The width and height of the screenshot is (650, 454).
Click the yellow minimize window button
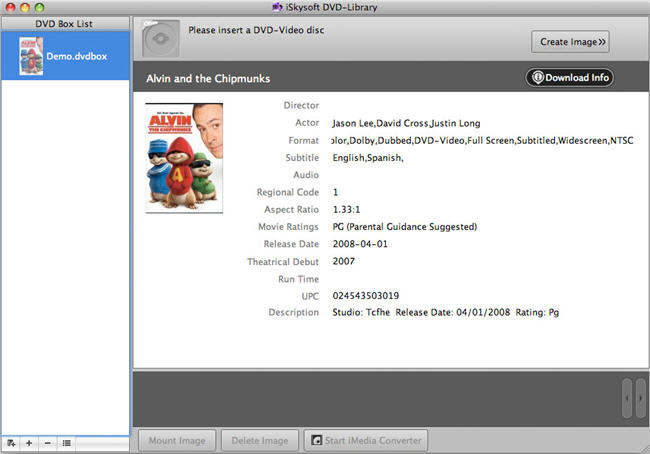25,7
